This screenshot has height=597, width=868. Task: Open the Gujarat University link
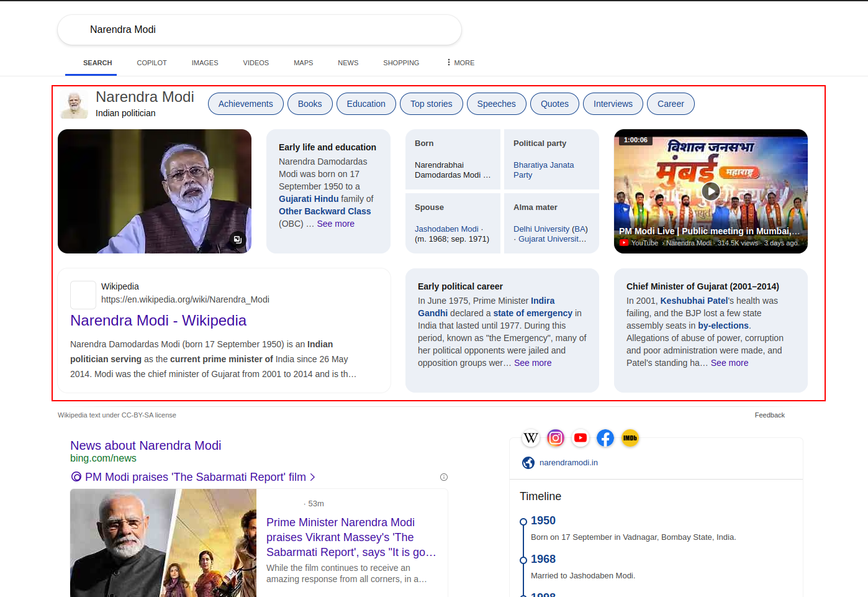point(553,239)
